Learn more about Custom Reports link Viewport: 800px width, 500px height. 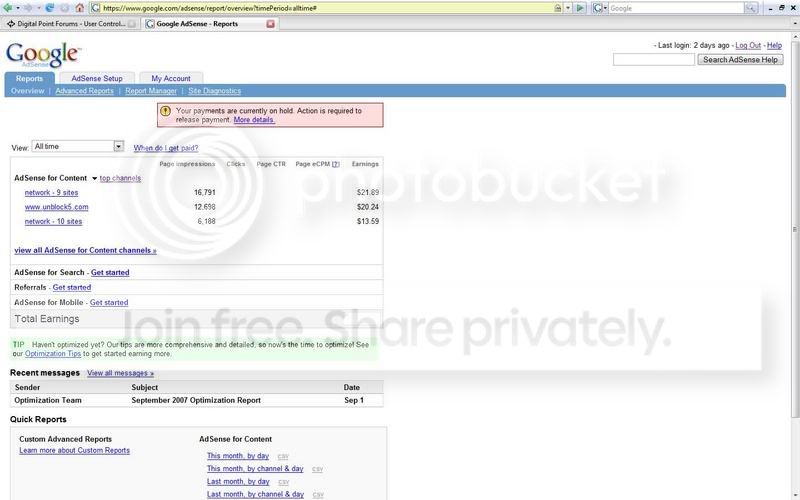[74, 451]
